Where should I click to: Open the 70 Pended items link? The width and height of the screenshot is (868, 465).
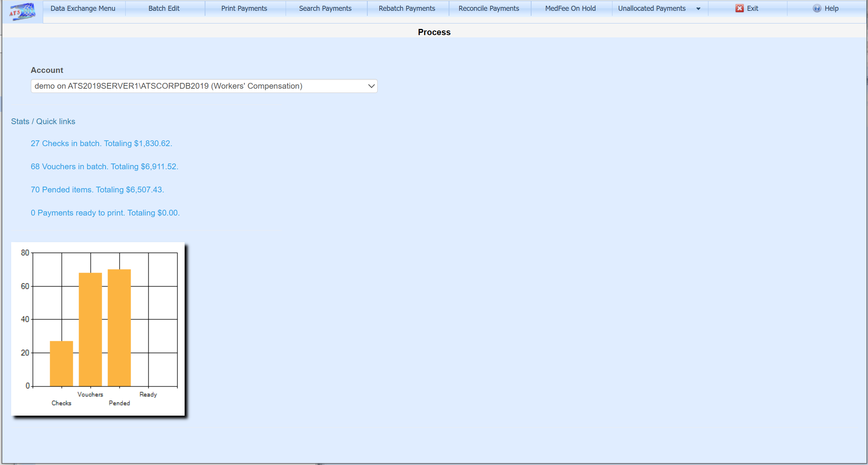98,190
